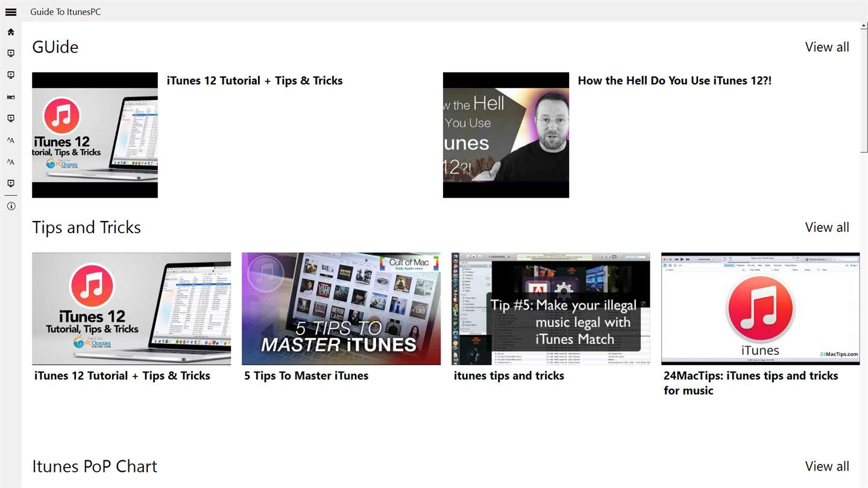This screenshot has height=488, width=868.
Task: Open iTunes 12 Tutorial thumbnail in GUide section
Action: click(95, 135)
